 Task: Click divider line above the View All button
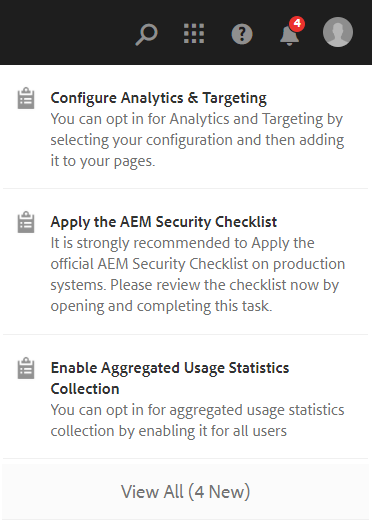click(x=185, y=459)
